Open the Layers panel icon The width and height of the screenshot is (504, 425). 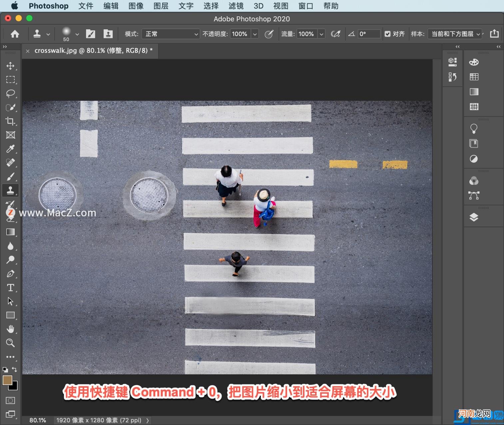pos(474,217)
